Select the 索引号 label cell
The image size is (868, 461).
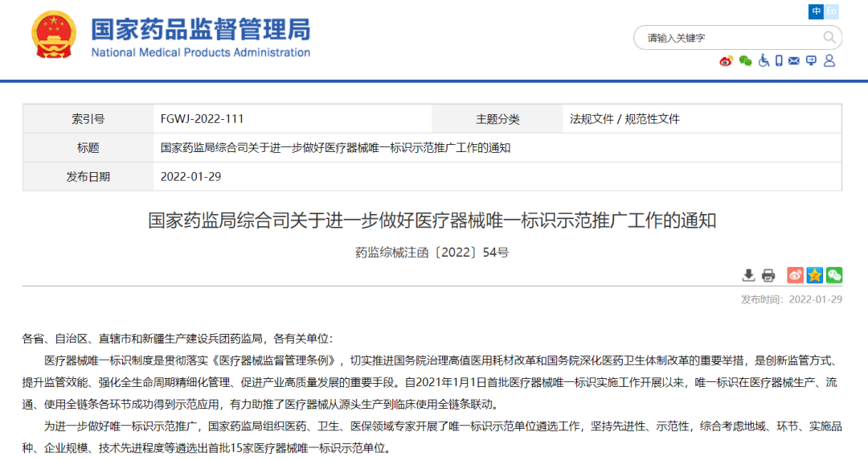[88, 118]
